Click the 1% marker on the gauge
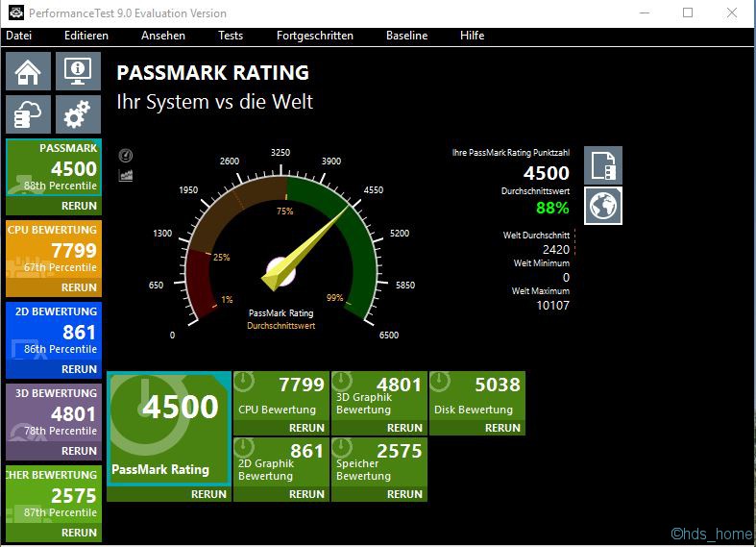This screenshot has width=756, height=547. [227, 300]
